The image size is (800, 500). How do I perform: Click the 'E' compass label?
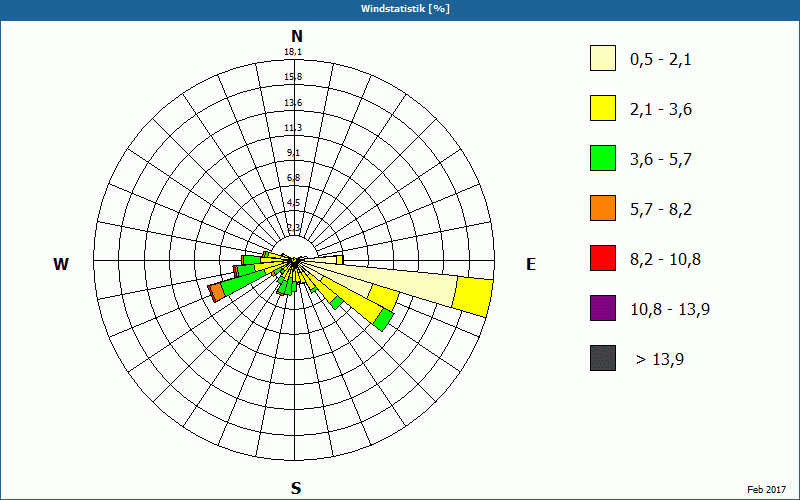pyautogui.click(x=531, y=264)
